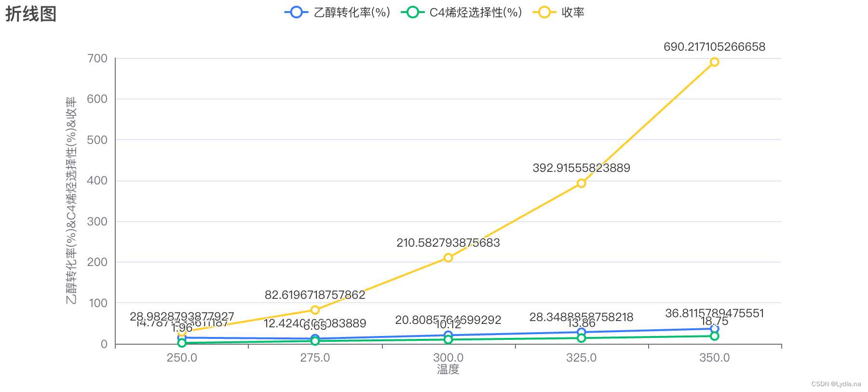Screen dimensions: 868x392
Task: Click the data label 210.582793875683
Action: point(448,243)
